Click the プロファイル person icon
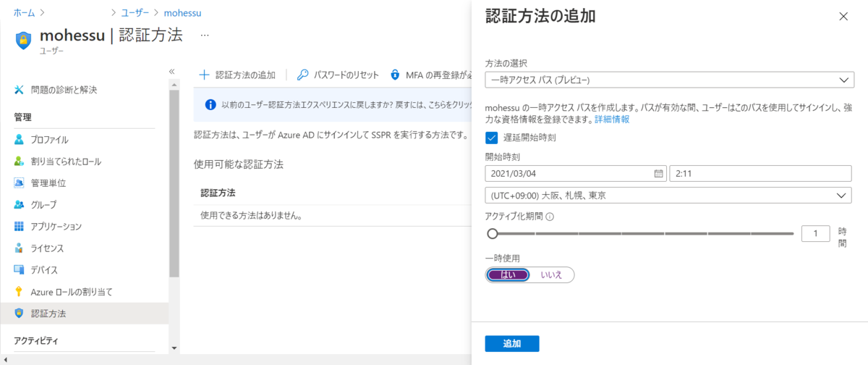 coord(20,140)
